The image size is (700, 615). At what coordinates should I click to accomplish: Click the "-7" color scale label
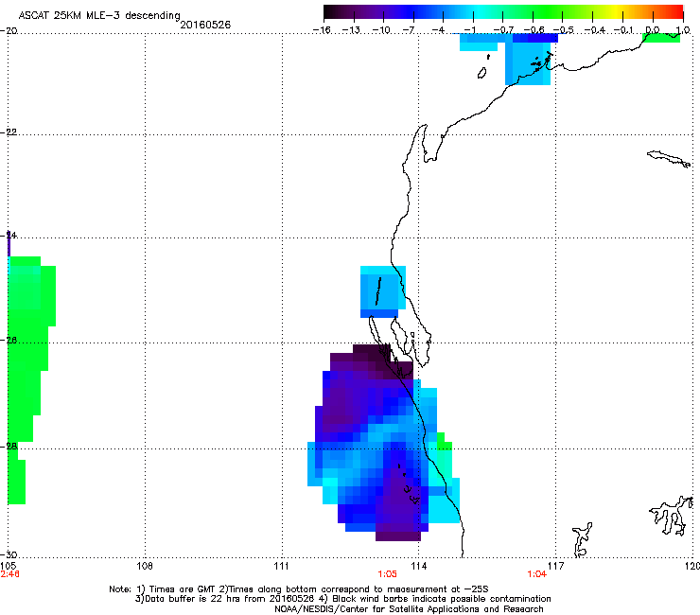(409, 30)
